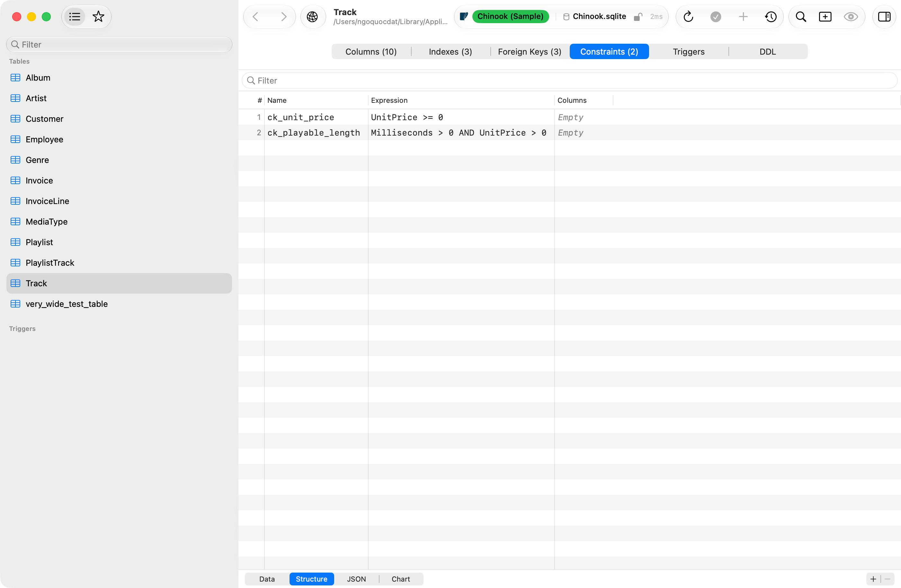This screenshot has width=901, height=588.
Task: Click the Tables section header in sidebar
Action: click(19, 61)
